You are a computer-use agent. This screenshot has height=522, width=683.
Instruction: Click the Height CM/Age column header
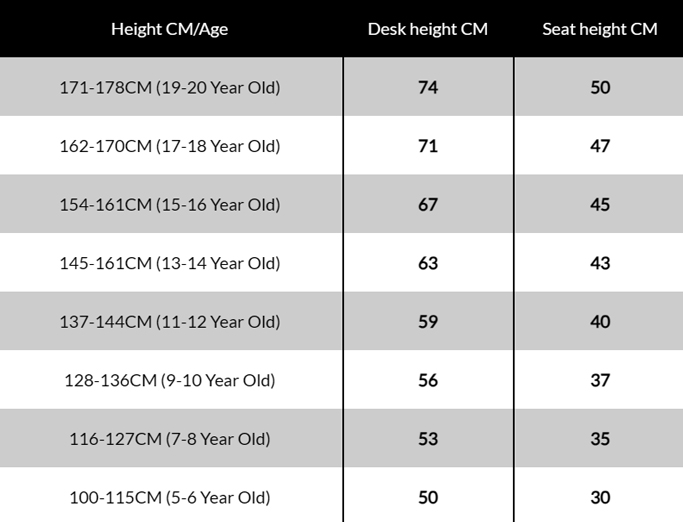point(169,29)
